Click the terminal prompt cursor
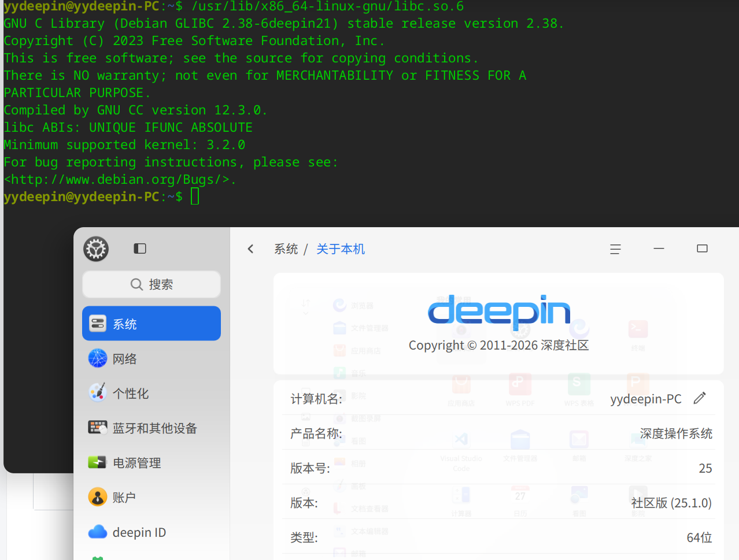Image resolution: width=739 pixels, height=560 pixels. click(x=195, y=196)
